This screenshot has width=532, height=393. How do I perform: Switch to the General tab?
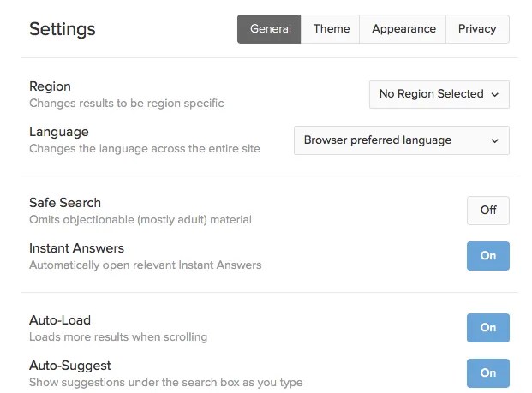[x=270, y=29]
